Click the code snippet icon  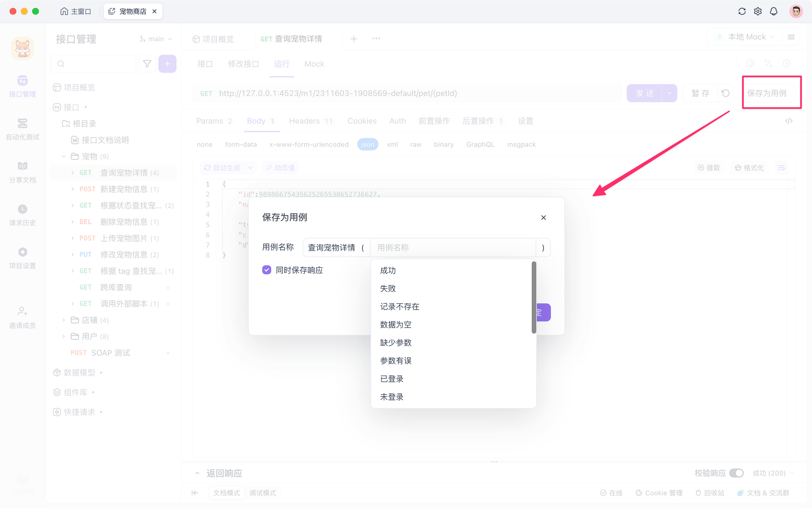pyautogui.click(x=789, y=121)
